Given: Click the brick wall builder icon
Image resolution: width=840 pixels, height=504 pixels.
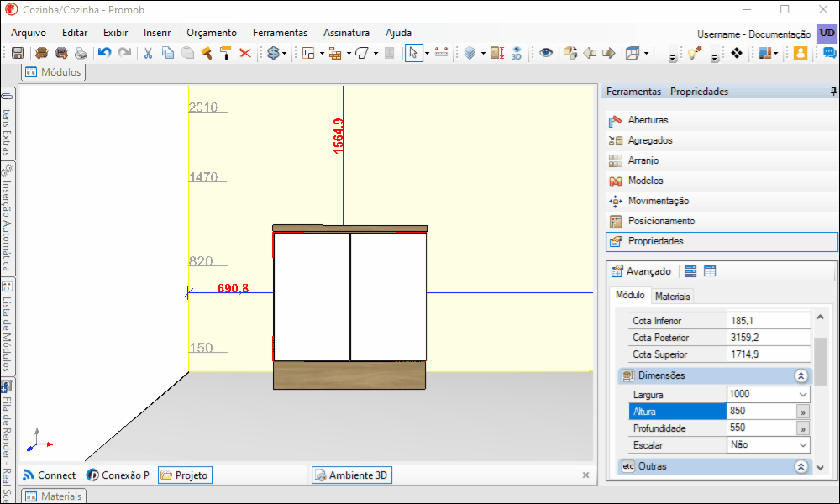Looking at the screenshot, I should [335, 53].
